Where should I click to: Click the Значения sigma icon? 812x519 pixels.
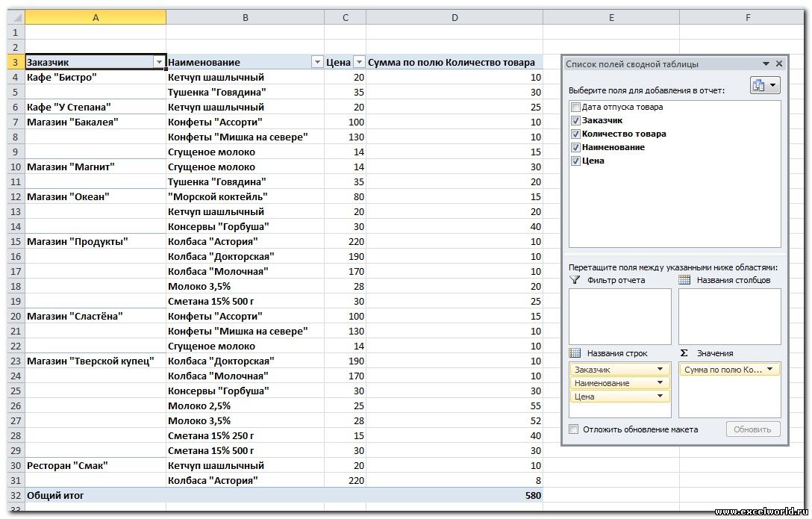pos(684,352)
